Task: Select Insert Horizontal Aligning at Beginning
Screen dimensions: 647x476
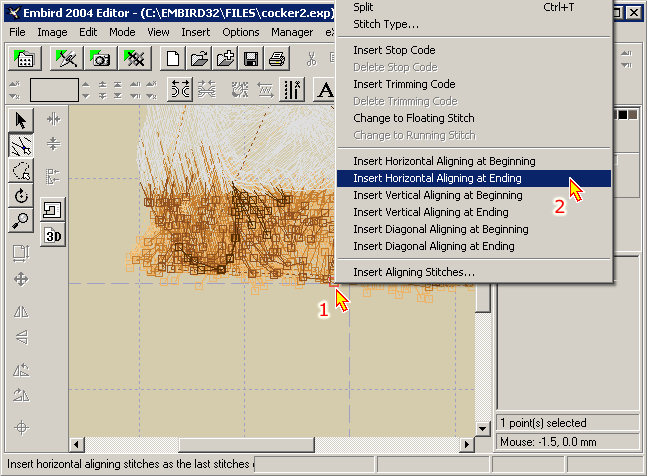Action: click(x=474, y=161)
